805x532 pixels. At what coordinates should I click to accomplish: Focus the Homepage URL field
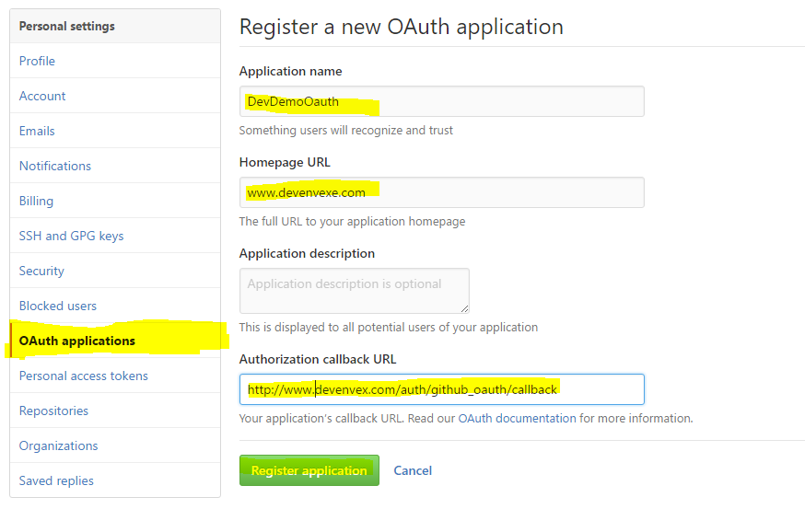click(x=441, y=192)
